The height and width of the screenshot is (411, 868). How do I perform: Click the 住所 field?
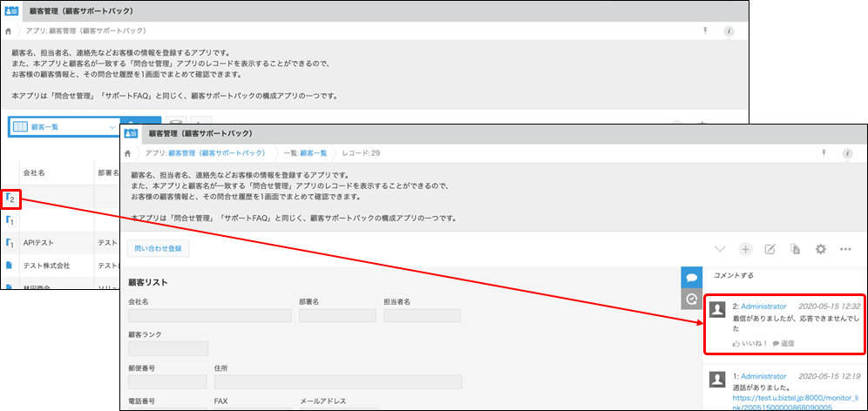click(x=337, y=382)
